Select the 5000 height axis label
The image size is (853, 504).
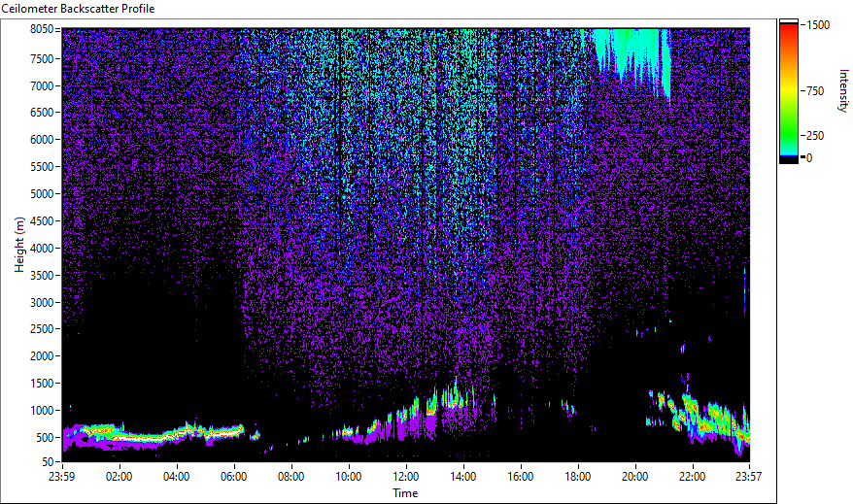42,194
